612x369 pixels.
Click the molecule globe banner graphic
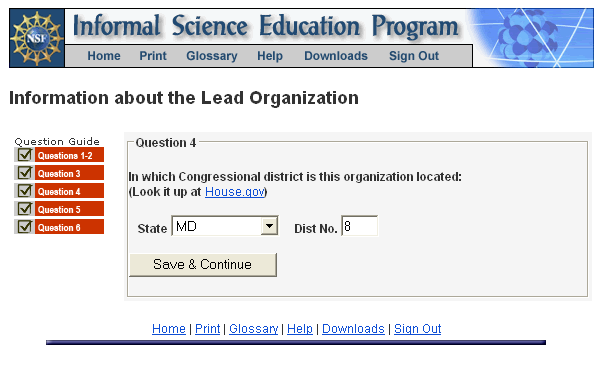533,38
